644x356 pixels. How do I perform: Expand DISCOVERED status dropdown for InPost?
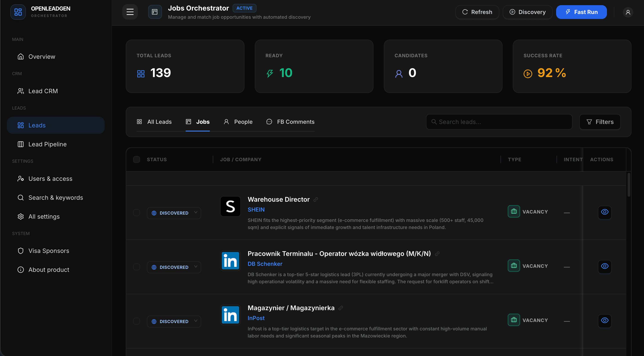pos(174,322)
